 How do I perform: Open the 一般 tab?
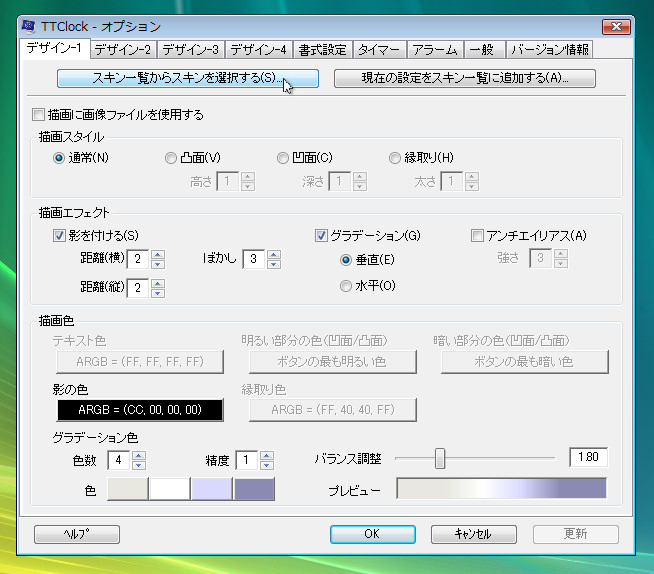(483, 50)
